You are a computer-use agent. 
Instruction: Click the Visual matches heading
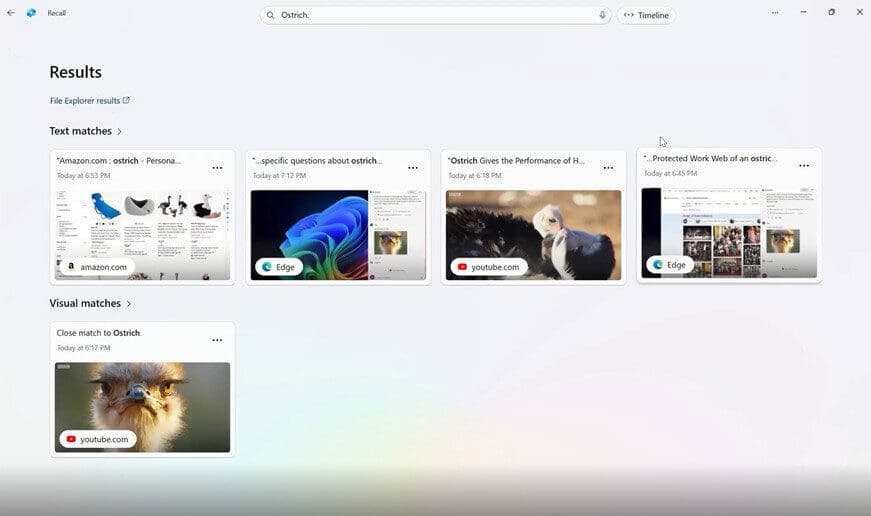pos(85,303)
